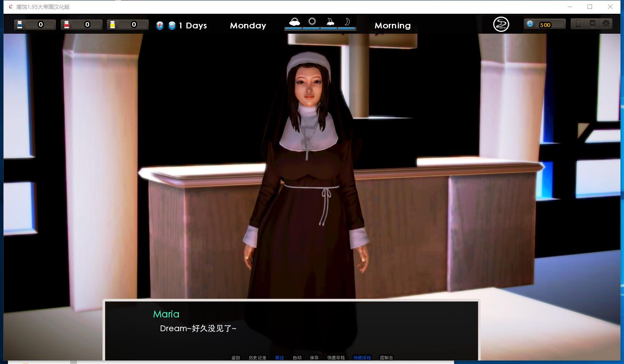Open the computer icon in top bar

(x=592, y=24)
